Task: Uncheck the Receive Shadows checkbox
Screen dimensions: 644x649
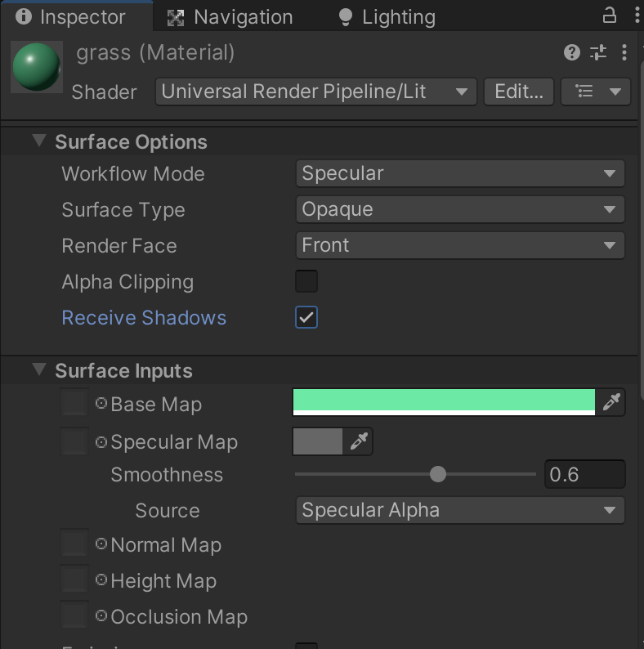Action: 306,317
